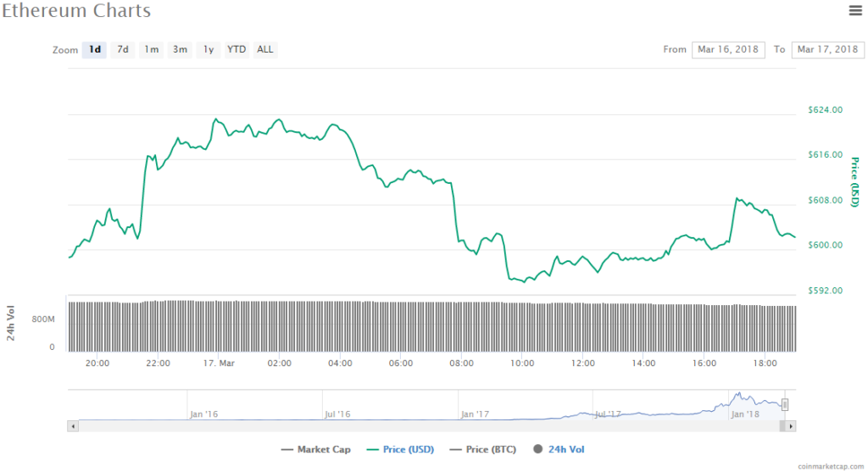Click the navigator scrollbar track
The height and width of the screenshot is (472, 868).
[x=424, y=426]
